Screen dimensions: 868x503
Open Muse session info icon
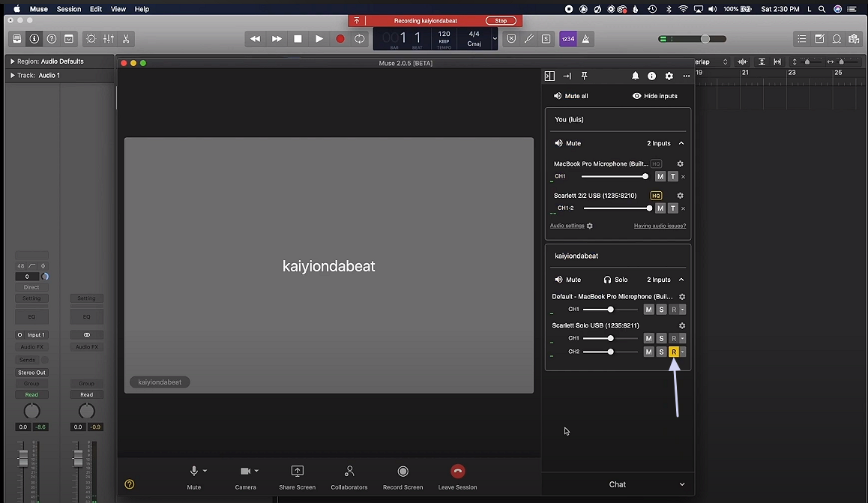click(x=652, y=76)
